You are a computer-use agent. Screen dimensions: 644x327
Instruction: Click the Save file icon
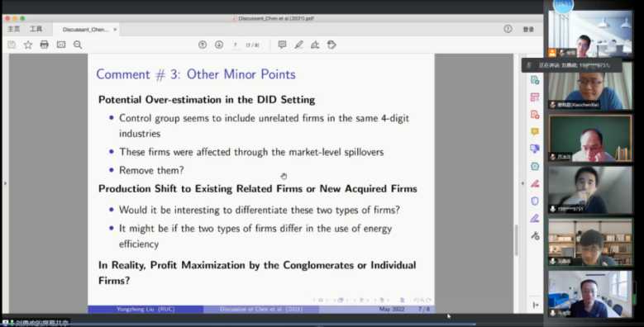[x=12, y=45]
